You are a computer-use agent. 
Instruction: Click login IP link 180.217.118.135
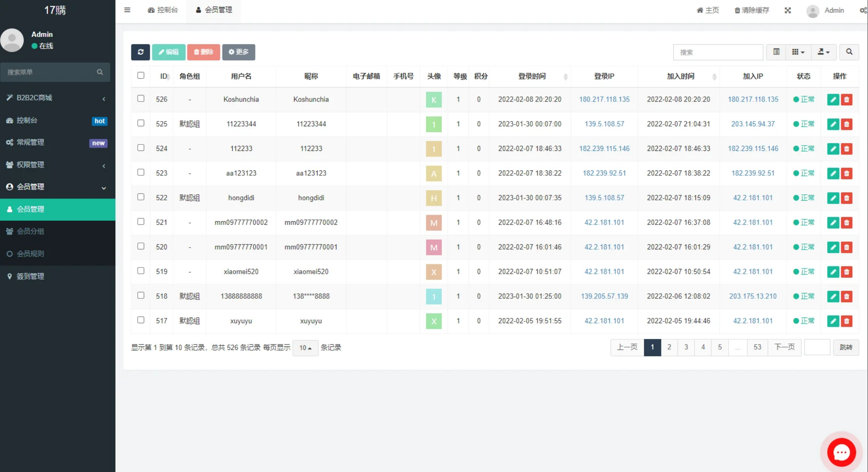tap(604, 99)
